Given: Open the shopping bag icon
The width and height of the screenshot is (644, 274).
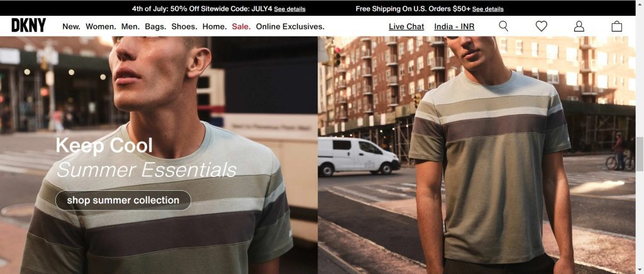Looking at the screenshot, I should click(616, 26).
